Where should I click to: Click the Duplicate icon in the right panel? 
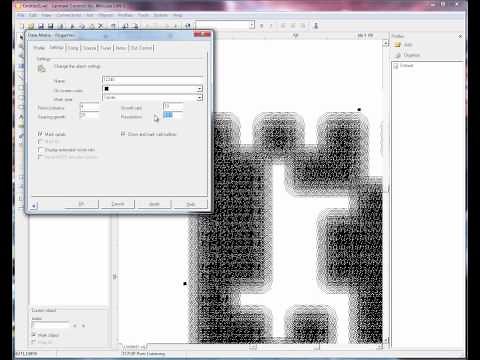[398, 55]
